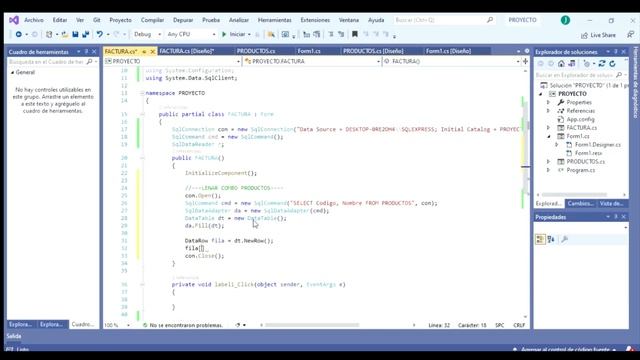Viewport: 640px width, 360px height.
Task: Toggle auto-hide pin on Explorador de soluciones
Action: pyautogui.click(x=616, y=52)
